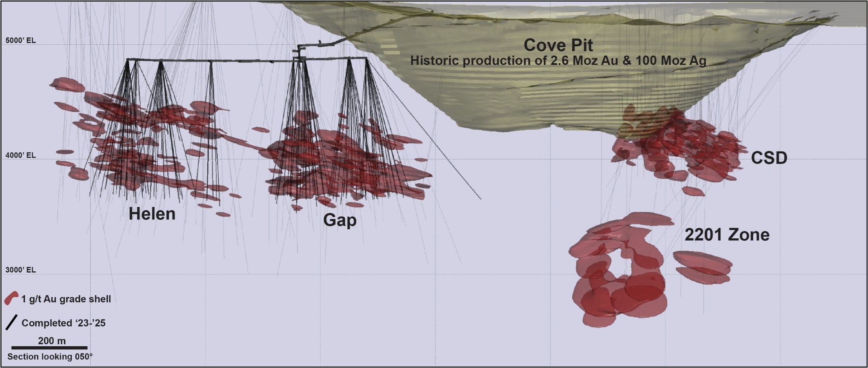
Task: Click the red grade shell legend icon
Action: point(11,298)
